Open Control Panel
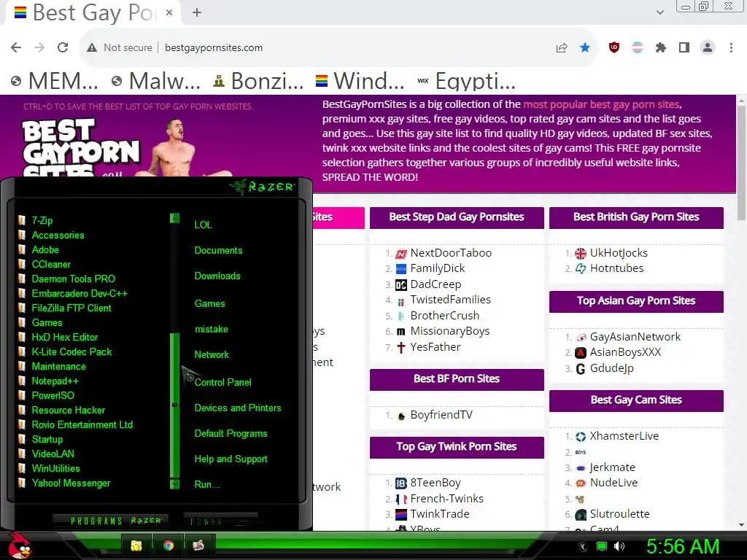This screenshot has width=747, height=560. [x=222, y=382]
